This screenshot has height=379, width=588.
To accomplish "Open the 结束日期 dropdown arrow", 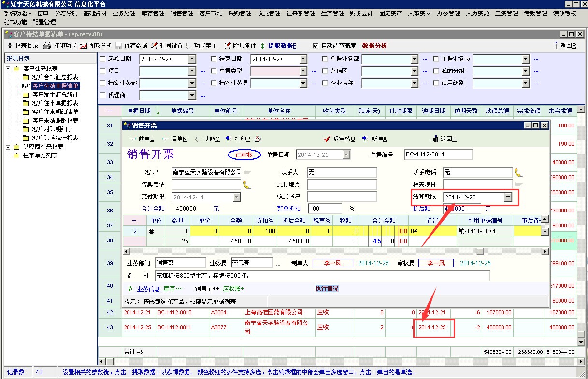I will 303,59.
